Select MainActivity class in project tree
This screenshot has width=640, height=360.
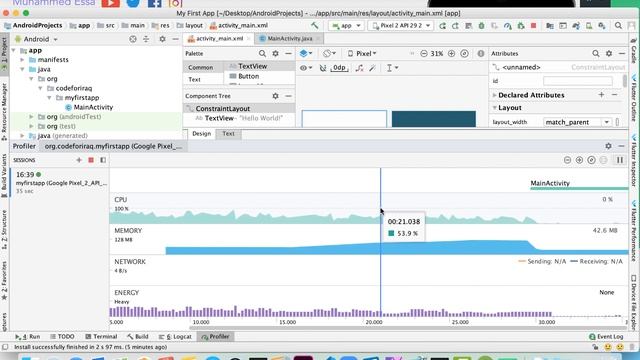click(x=93, y=107)
